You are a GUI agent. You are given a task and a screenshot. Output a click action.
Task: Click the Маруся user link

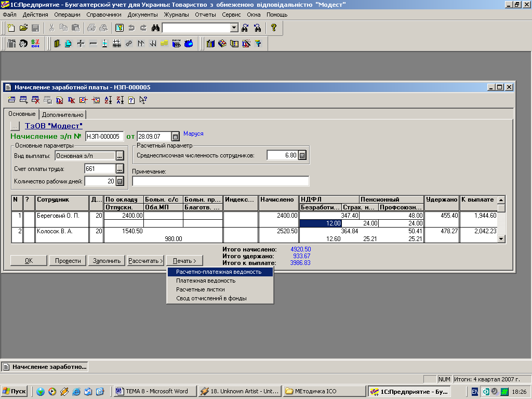(193, 134)
